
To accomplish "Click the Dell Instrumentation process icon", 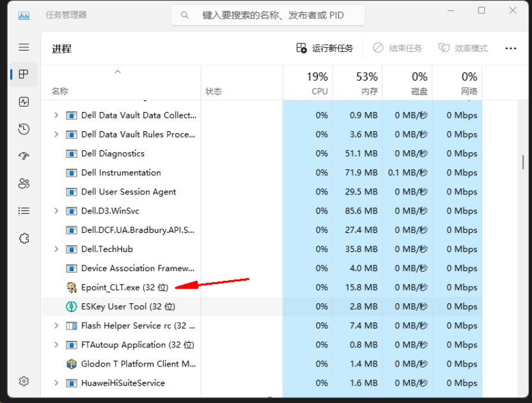I will (x=71, y=173).
